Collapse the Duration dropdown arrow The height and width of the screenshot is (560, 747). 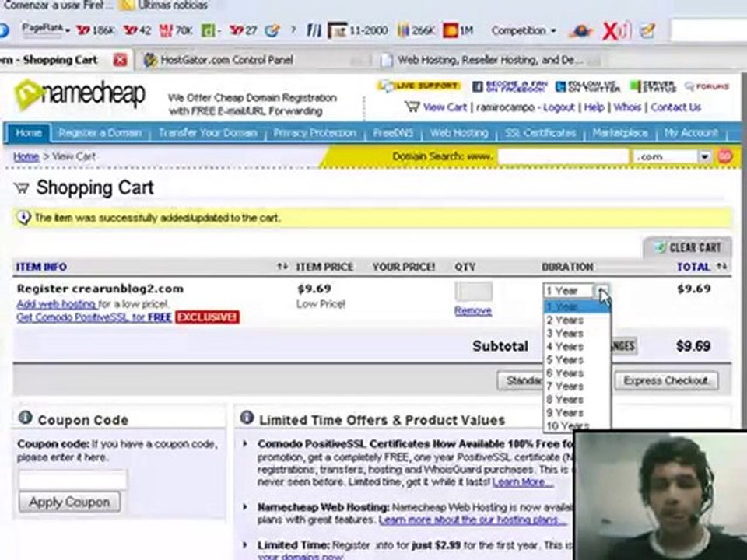(602, 291)
